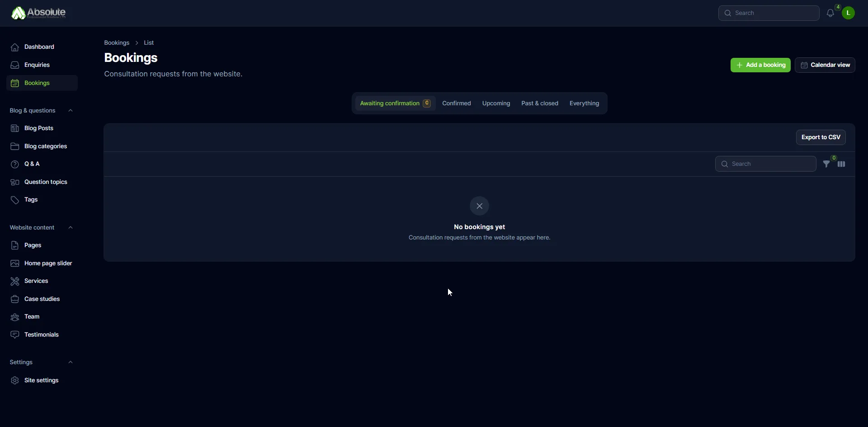Open notifications bell icon
The width and height of the screenshot is (868, 427).
tap(830, 13)
